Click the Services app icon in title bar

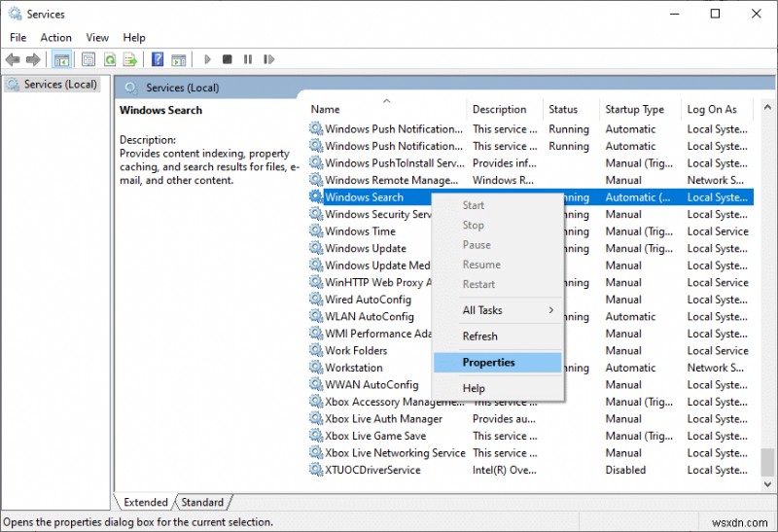coord(15,14)
